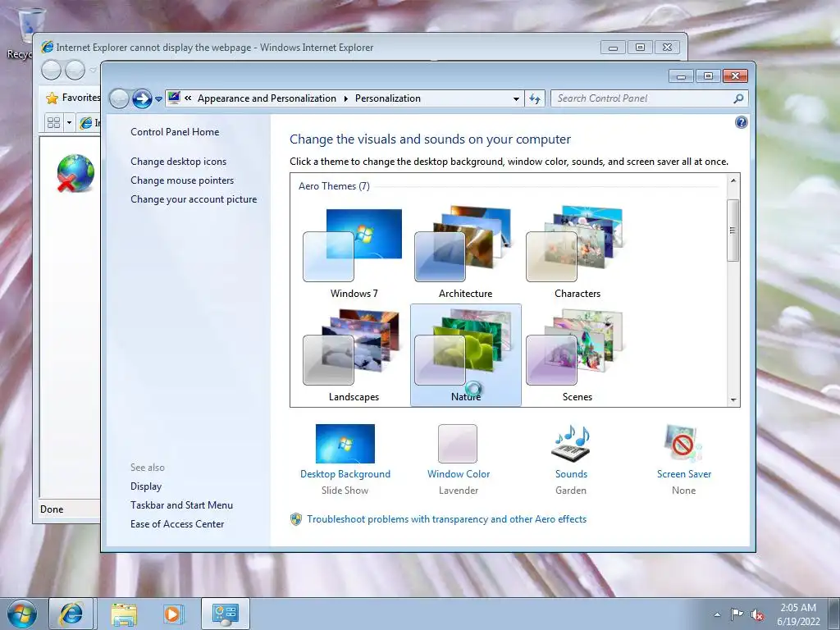Click the Sounds link text
Image resolution: width=840 pixels, height=630 pixels.
tap(571, 474)
